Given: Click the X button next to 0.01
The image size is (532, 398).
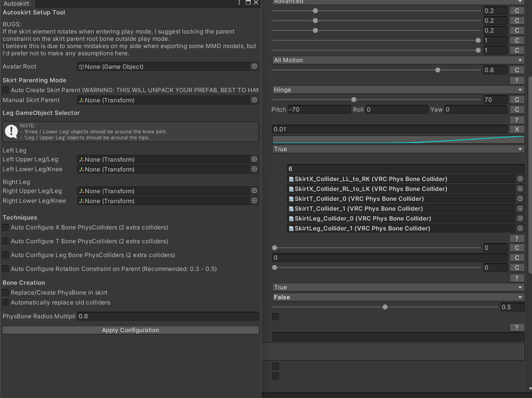Looking at the screenshot, I should pos(517,129).
